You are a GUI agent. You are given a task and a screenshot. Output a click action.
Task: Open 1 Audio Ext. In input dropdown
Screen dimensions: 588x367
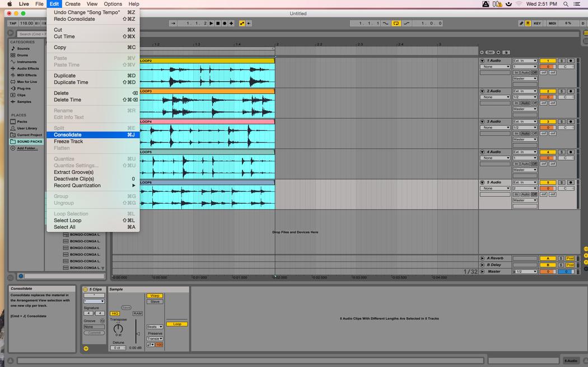tap(525, 60)
